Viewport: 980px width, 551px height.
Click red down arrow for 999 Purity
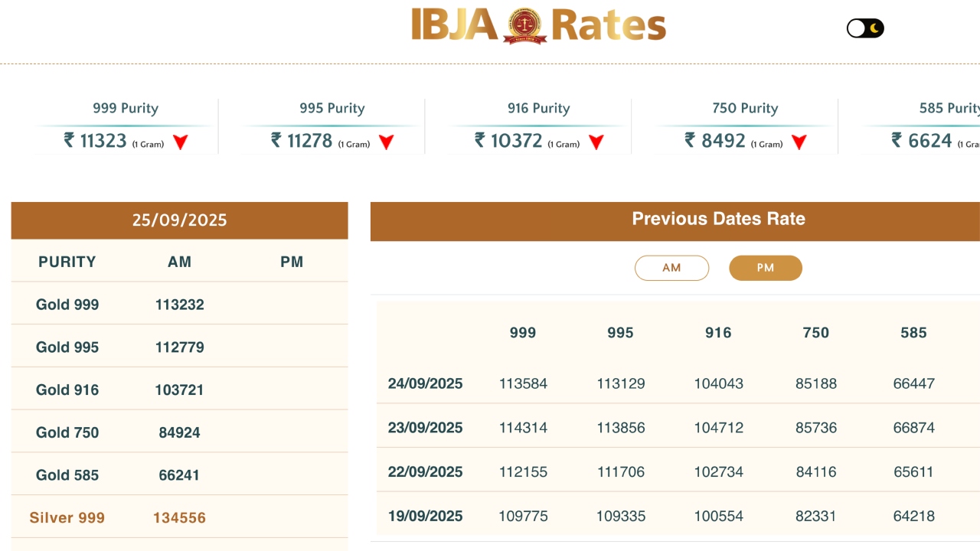[180, 142]
